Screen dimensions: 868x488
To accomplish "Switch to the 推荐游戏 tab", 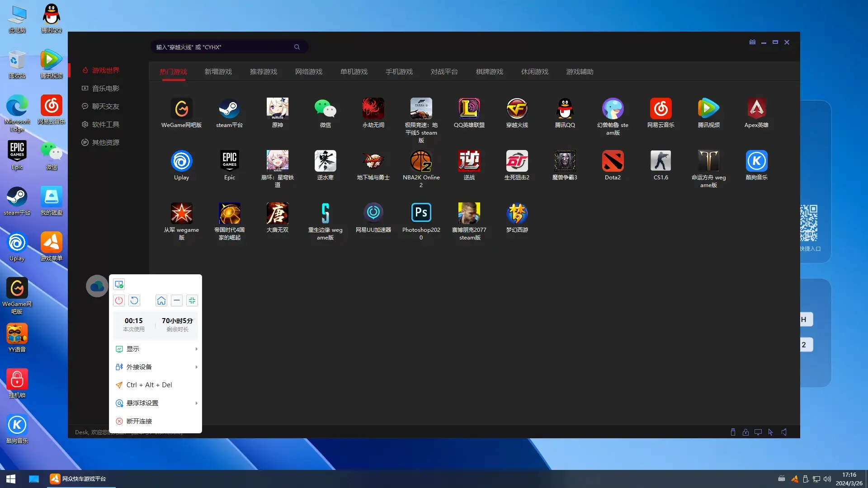I will [x=264, y=72].
